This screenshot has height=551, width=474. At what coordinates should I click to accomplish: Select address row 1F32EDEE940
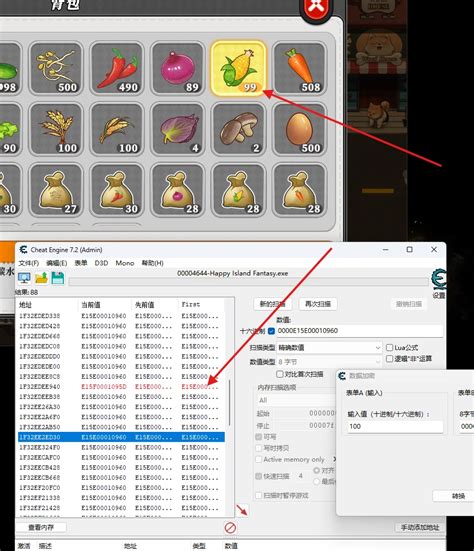[121, 387]
